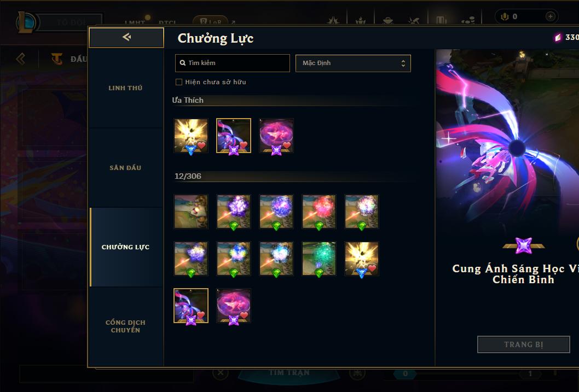
Task: Click the currency icon next to 330
Action: 558,37
